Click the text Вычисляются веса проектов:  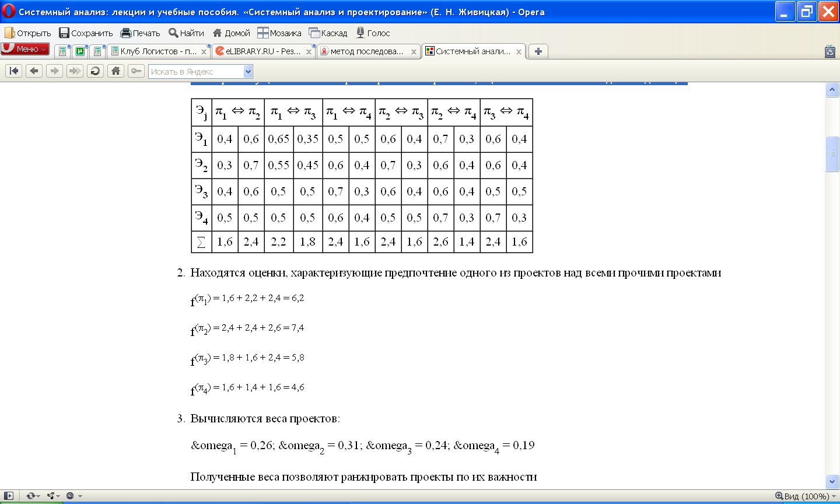click(x=265, y=419)
